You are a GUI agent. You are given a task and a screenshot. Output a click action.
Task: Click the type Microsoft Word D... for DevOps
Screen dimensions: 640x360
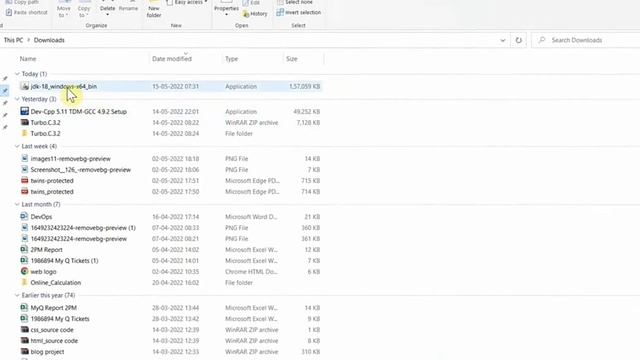(x=252, y=217)
